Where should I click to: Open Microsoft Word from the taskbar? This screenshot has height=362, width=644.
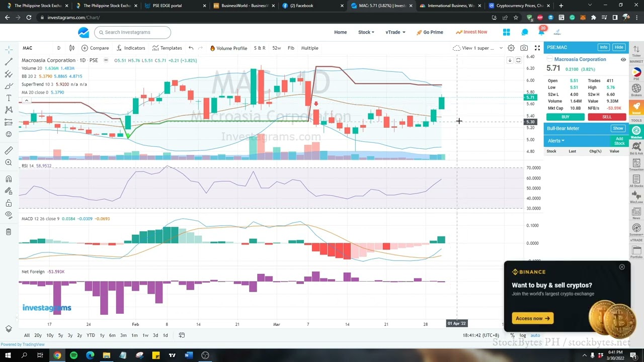pos(188,355)
